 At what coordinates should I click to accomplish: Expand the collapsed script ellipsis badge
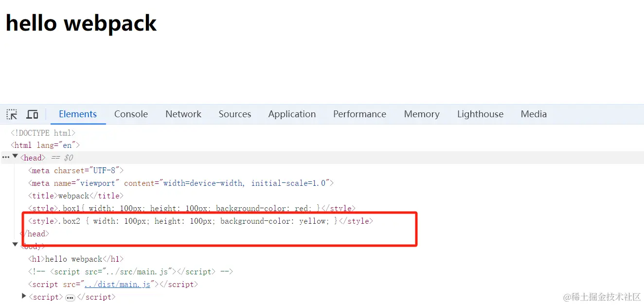click(71, 297)
